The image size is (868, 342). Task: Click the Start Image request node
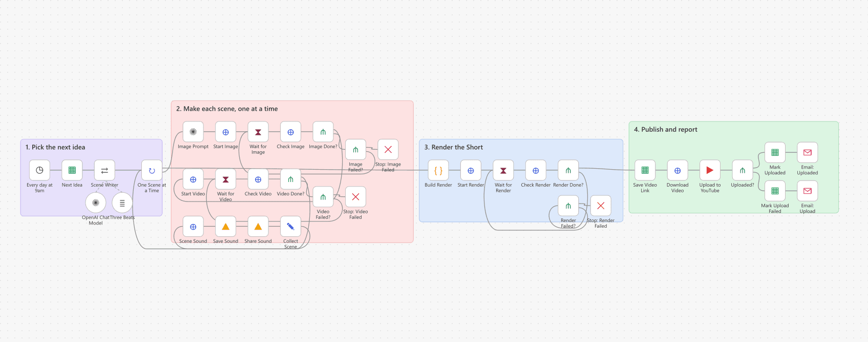tap(226, 132)
